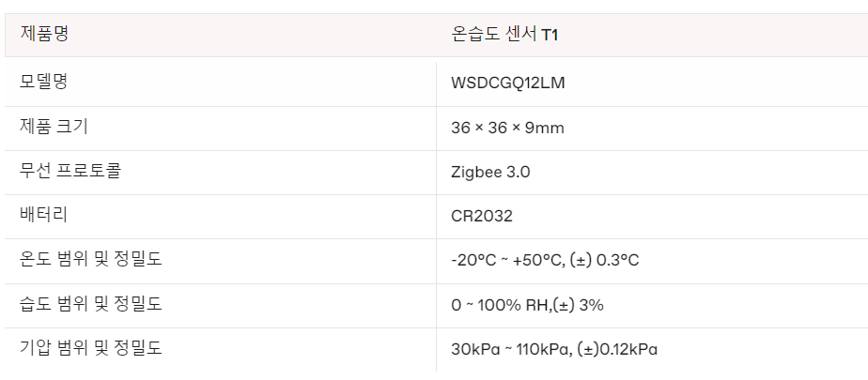Viewport: 868px width, 380px height.
Task: Select the model number WSDCGQ12LM
Action: [x=507, y=83]
